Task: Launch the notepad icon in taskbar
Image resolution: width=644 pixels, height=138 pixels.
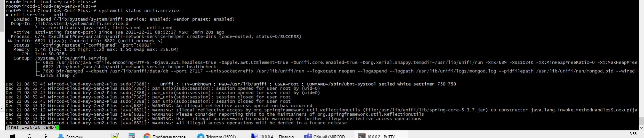Action: pyautogui.click(x=115, y=136)
